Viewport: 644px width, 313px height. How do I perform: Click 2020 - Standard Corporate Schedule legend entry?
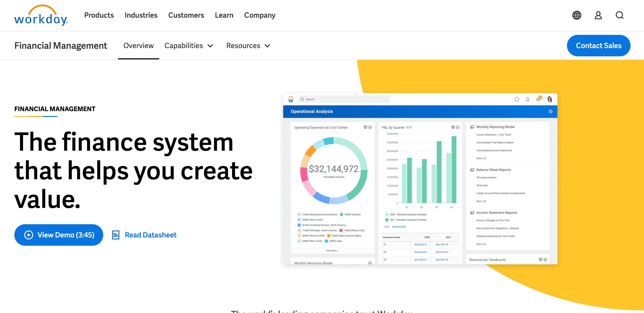pyautogui.click(x=406, y=214)
